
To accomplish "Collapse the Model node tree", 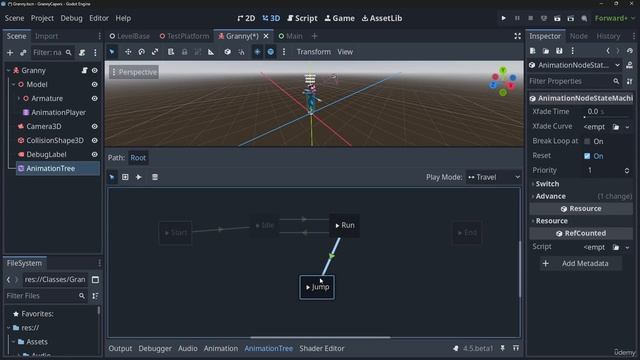I will (x=13, y=84).
